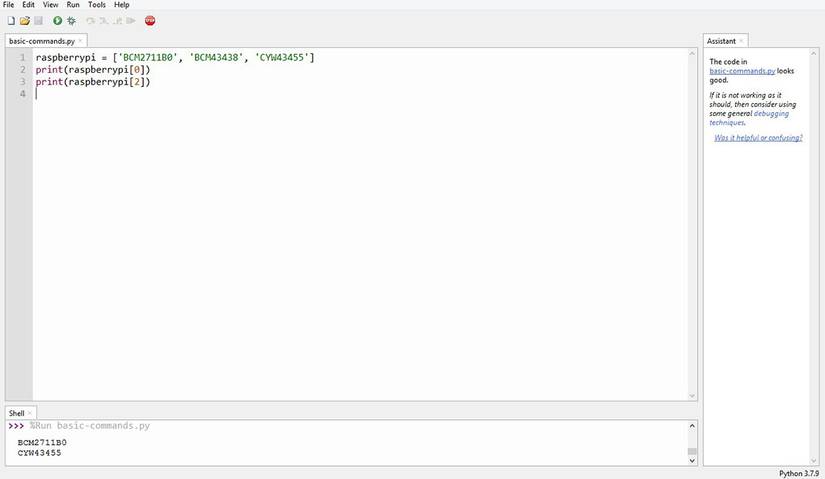The image size is (825, 479).
Task: Open a file using the folder icon
Action: (x=25, y=21)
